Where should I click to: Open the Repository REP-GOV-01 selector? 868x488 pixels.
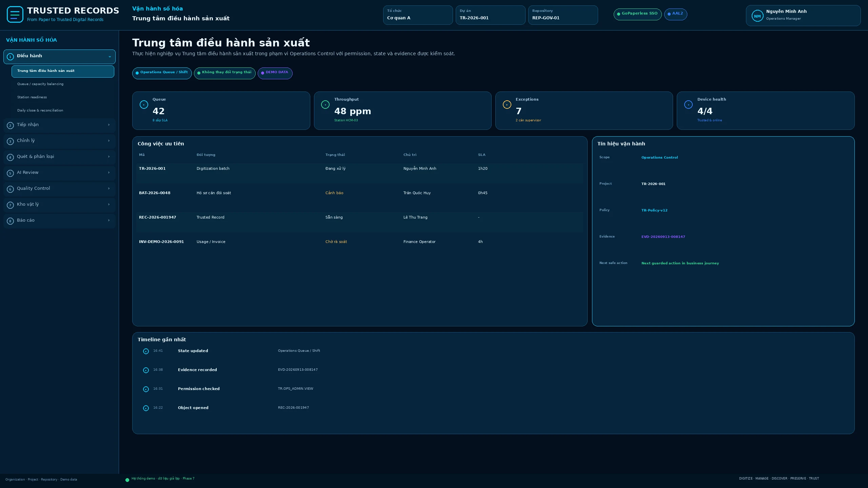point(563,15)
